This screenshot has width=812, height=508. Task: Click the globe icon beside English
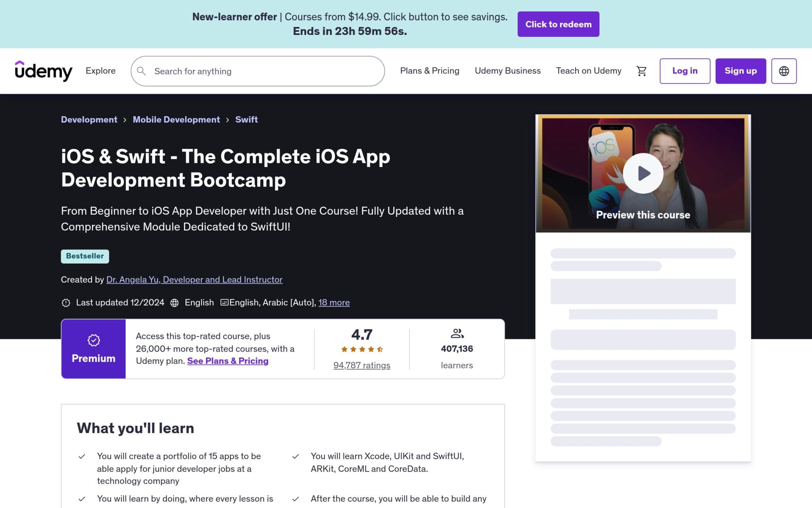tap(174, 303)
